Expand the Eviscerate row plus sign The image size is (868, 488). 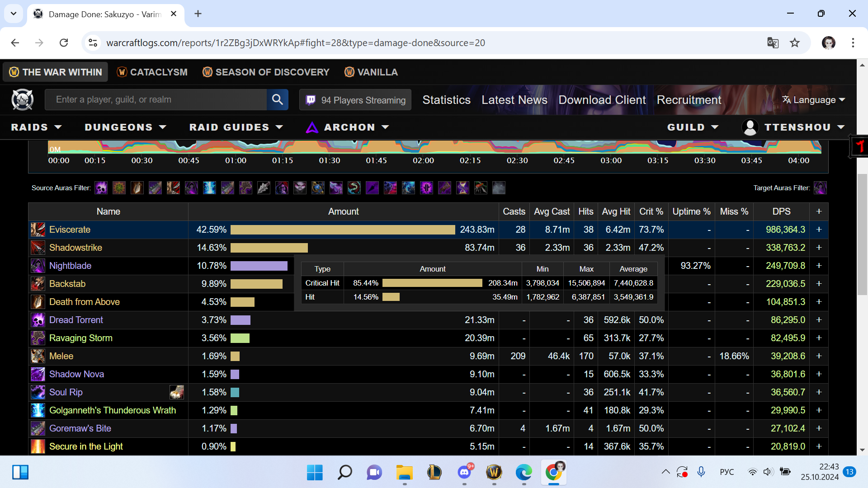point(819,230)
